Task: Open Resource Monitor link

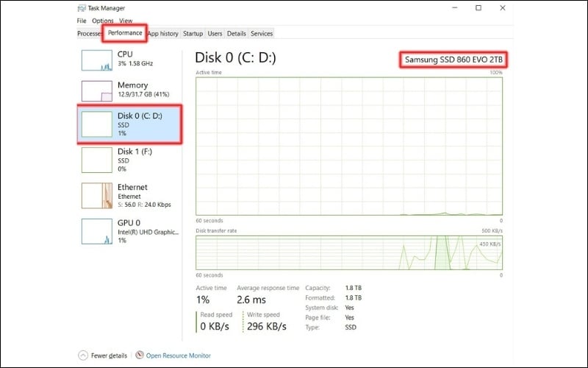Action: pos(179,355)
